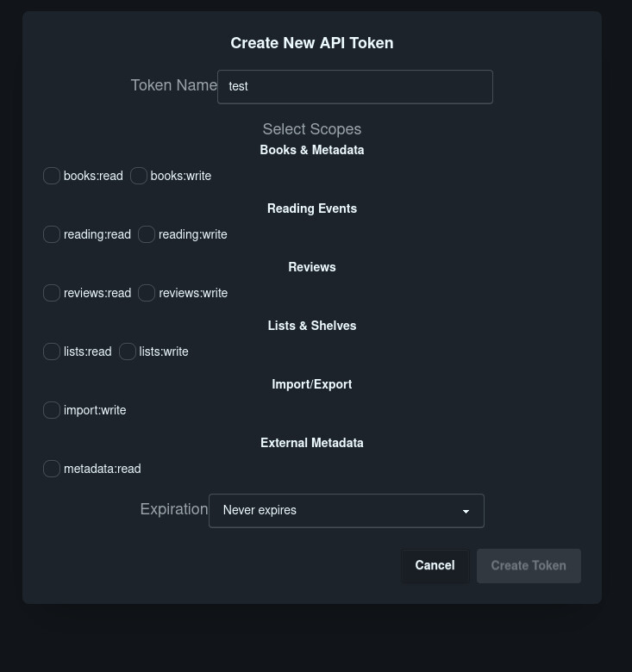
Task: Toggle the metadata:read scope checkbox
Action: coord(52,469)
